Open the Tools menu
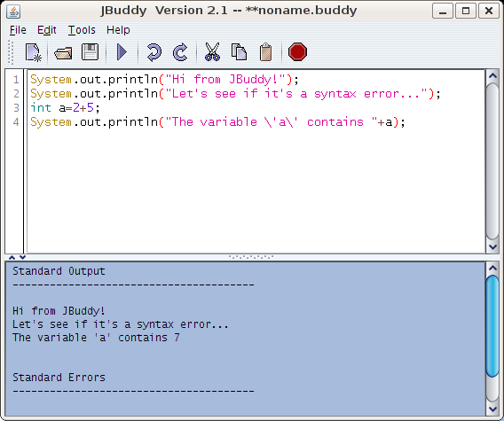This screenshot has width=504, height=421. point(82,30)
